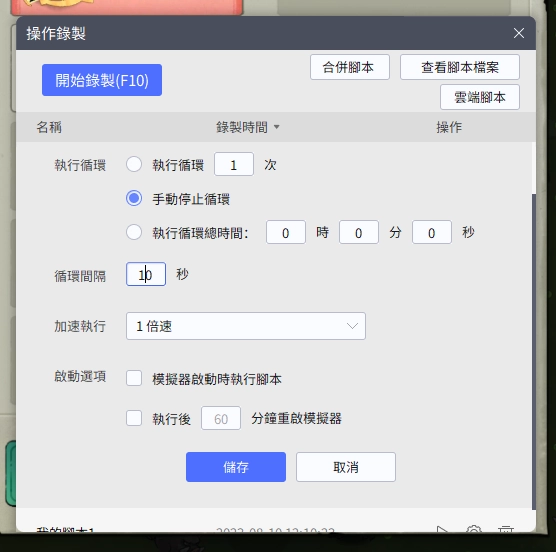
Task: Tick the 執行後 分鐘重啟模擬器 checkbox
Action: click(134, 418)
